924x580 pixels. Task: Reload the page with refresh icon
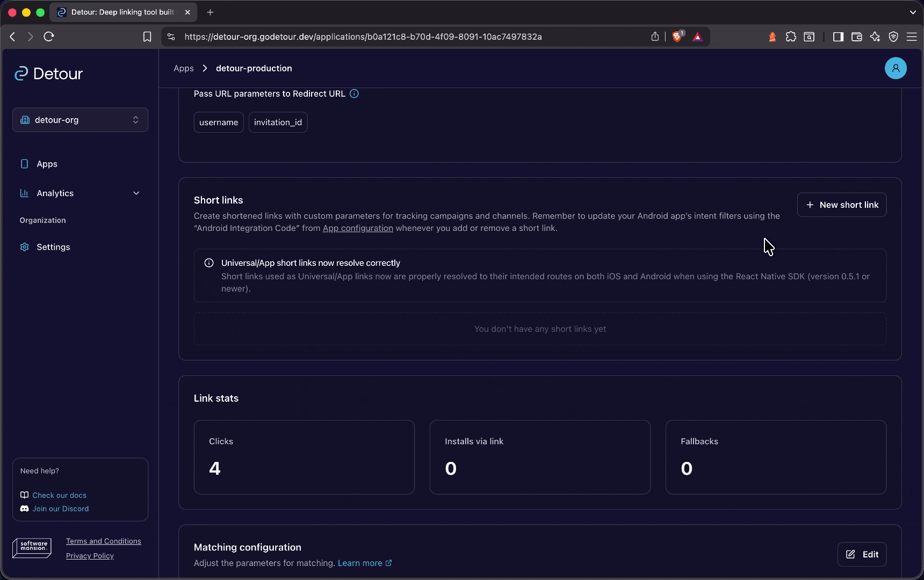[x=49, y=37]
